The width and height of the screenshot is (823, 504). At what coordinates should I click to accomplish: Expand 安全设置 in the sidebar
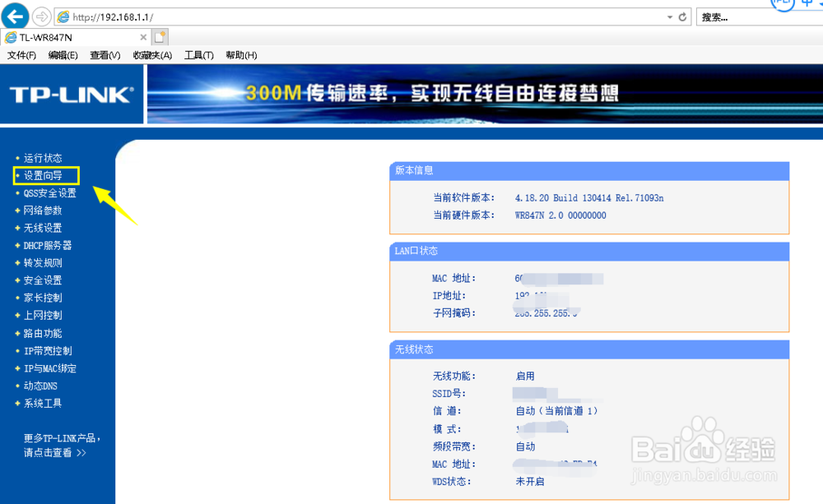pos(43,280)
